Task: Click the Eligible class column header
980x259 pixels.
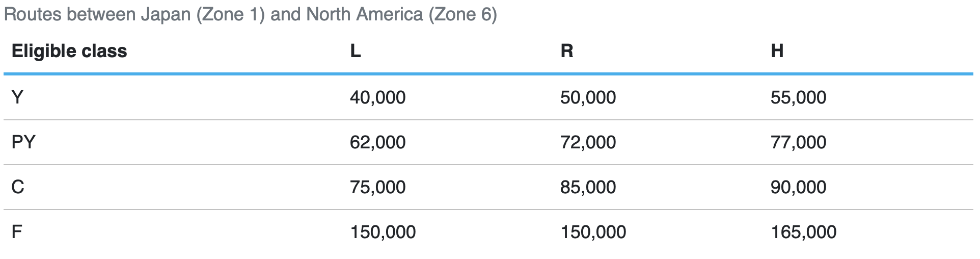Action: pyautogui.click(x=69, y=51)
